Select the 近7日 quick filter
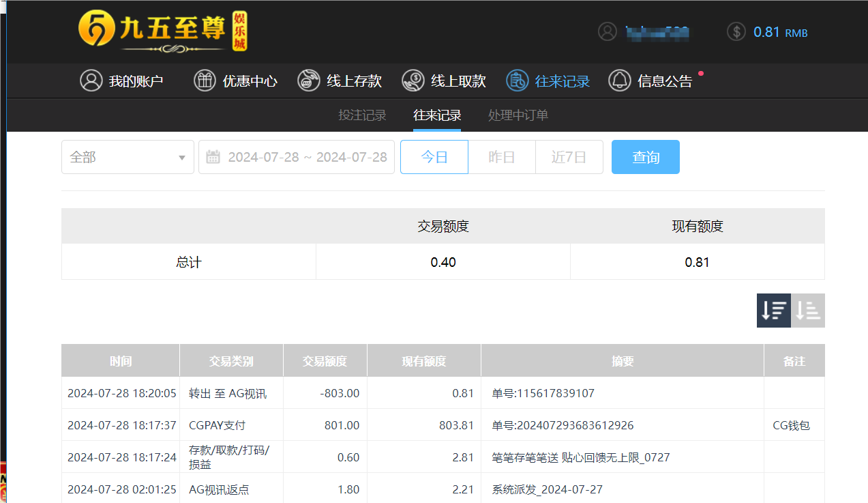 point(569,156)
